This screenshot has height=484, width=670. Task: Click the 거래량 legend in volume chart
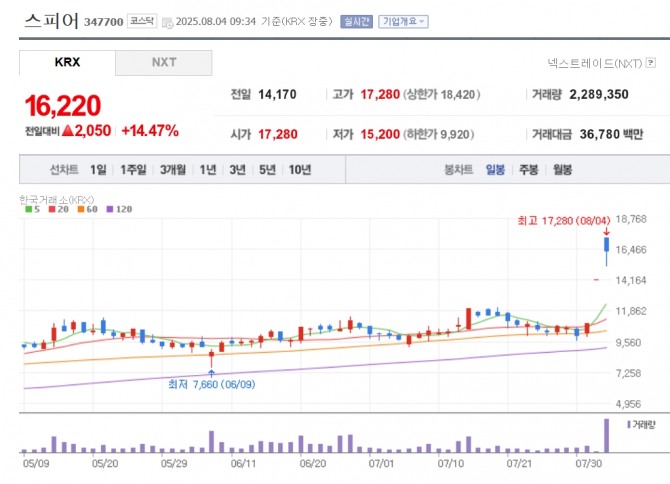(x=641, y=425)
